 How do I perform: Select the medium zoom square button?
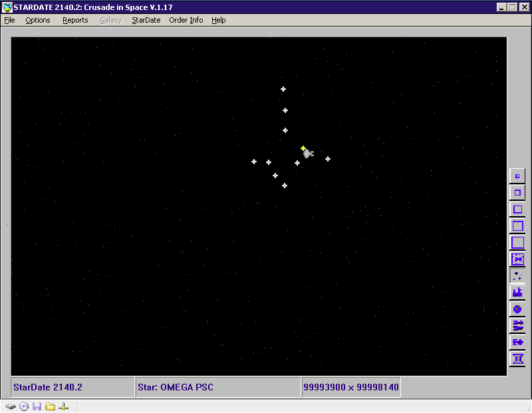click(x=517, y=209)
